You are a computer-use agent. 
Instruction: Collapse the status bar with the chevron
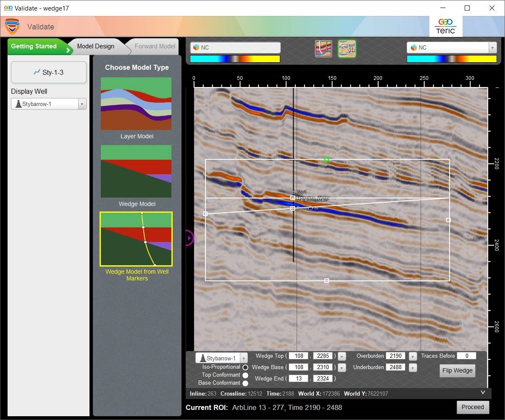coord(483,393)
